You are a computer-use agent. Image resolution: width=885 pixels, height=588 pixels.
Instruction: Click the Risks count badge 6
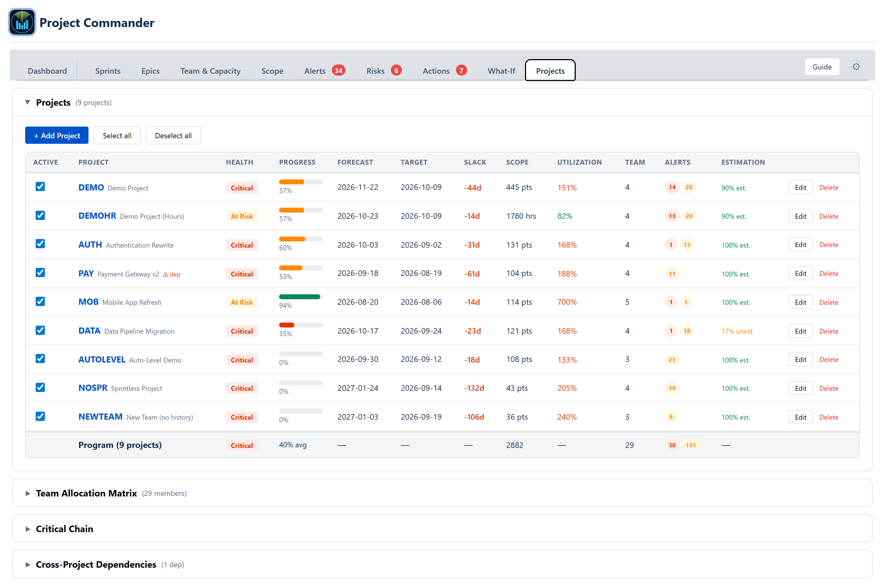[x=396, y=70]
